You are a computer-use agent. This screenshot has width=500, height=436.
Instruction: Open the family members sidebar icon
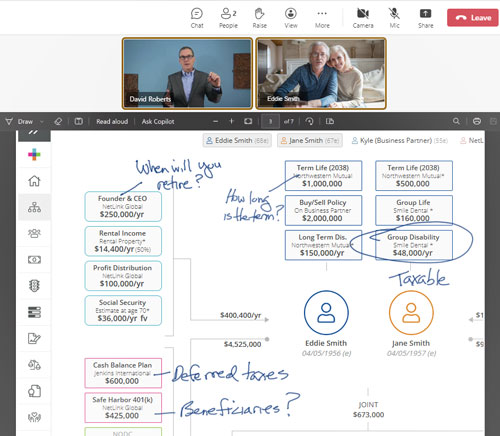pos(34,233)
